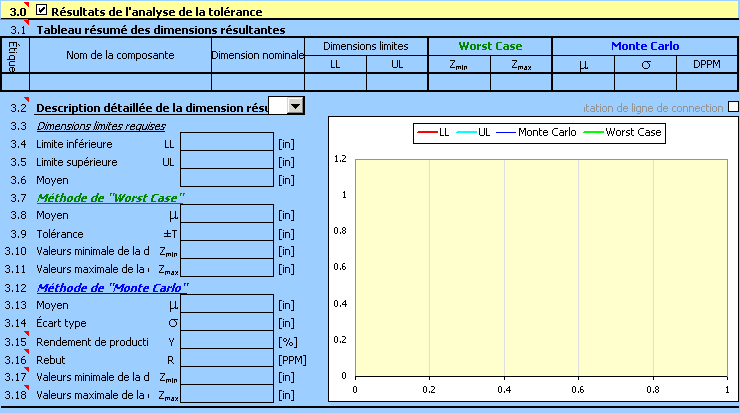
Task: Click the empty DPPM table cell
Action: (706, 82)
